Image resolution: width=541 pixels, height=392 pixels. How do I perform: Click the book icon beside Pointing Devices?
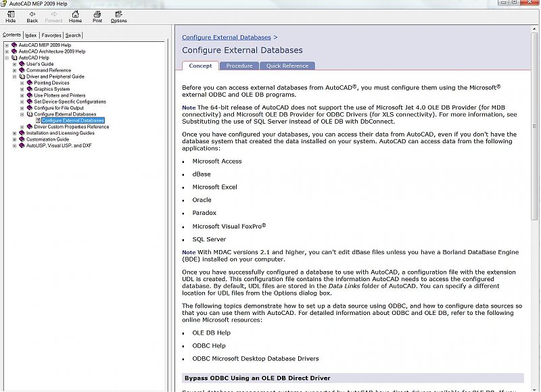click(30, 82)
